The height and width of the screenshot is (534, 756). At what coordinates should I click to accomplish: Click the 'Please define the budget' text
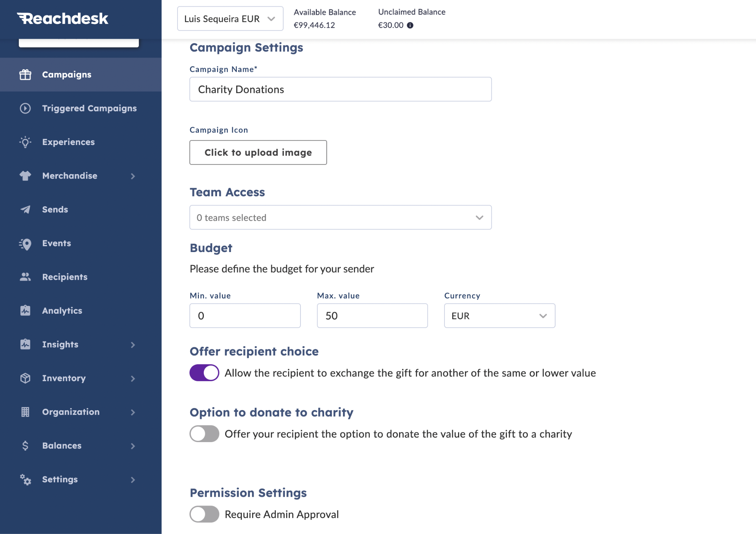coord(282,269)
